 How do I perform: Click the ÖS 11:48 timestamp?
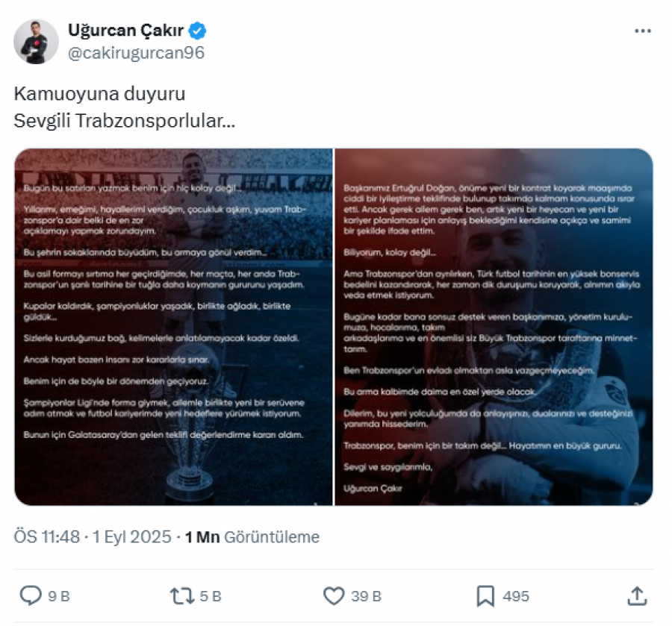(x=47, y=536)
